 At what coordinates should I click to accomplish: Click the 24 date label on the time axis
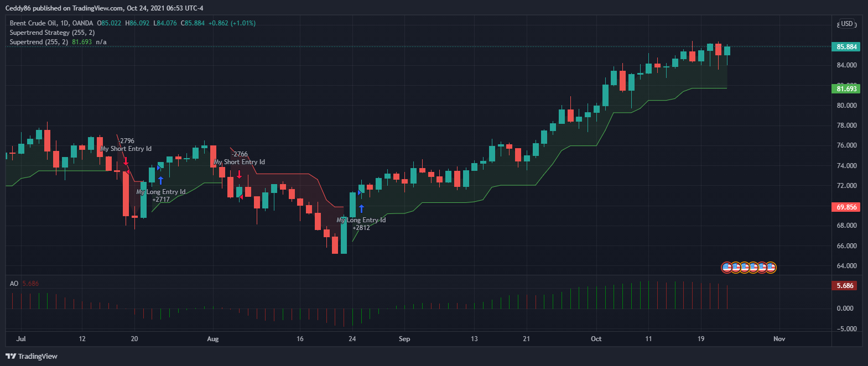click(352, 339)
